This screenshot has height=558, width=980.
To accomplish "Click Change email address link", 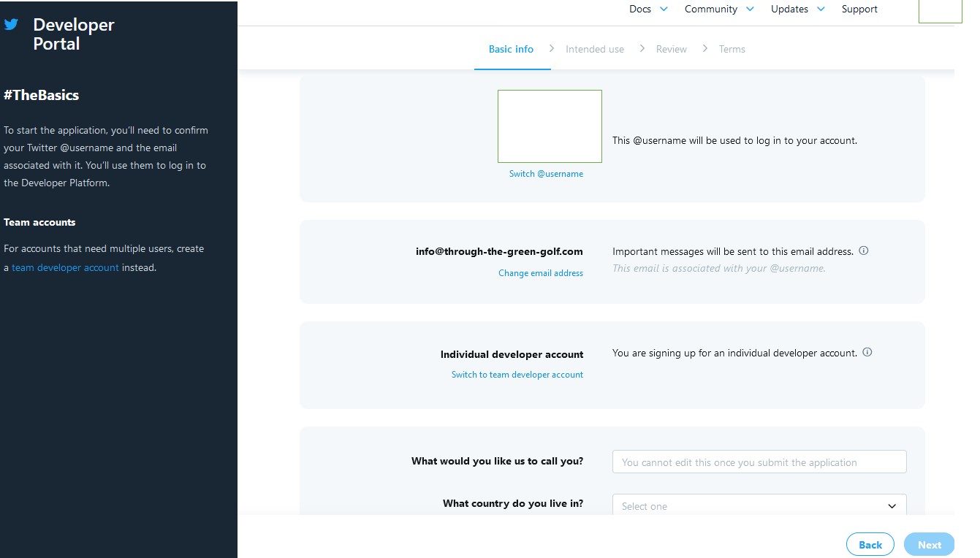I will [541, 273].
